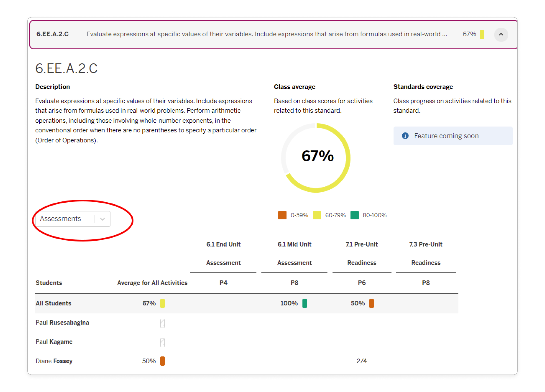Click the empty score indicator for Paul Kagame
Viewport: 545px width, 392px height.
[162, 342]
